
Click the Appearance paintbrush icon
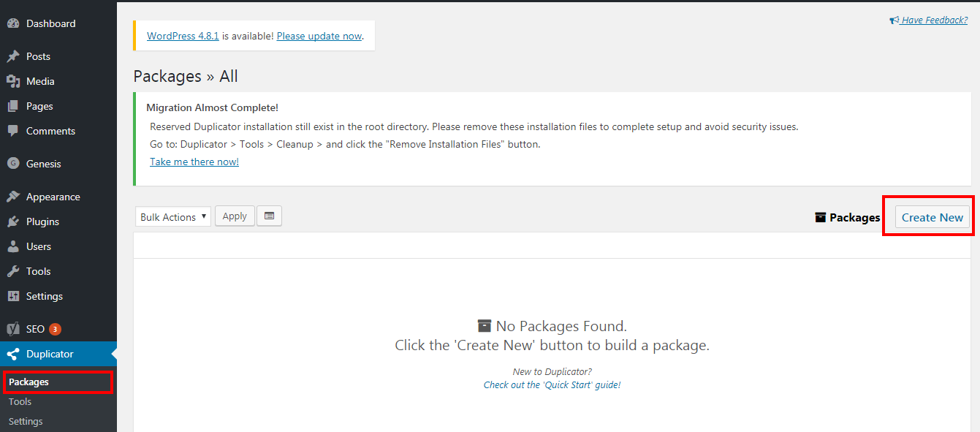click(x=13, y=197)
